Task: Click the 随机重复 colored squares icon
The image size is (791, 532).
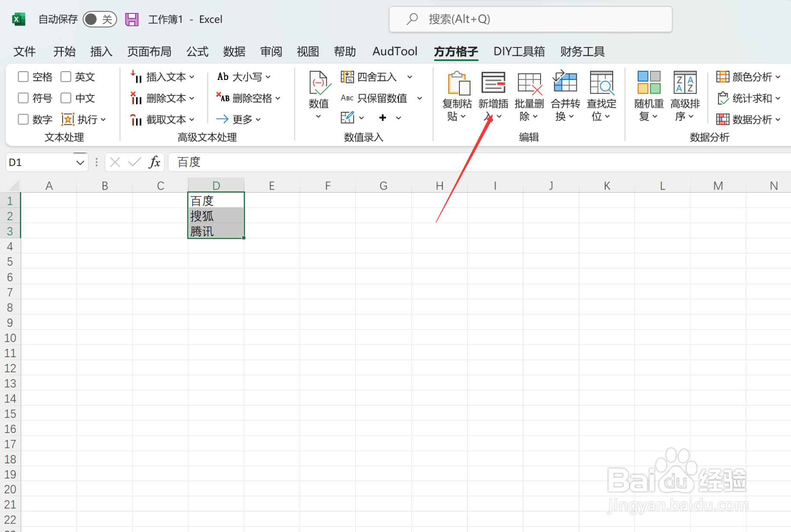Action: 649,82
